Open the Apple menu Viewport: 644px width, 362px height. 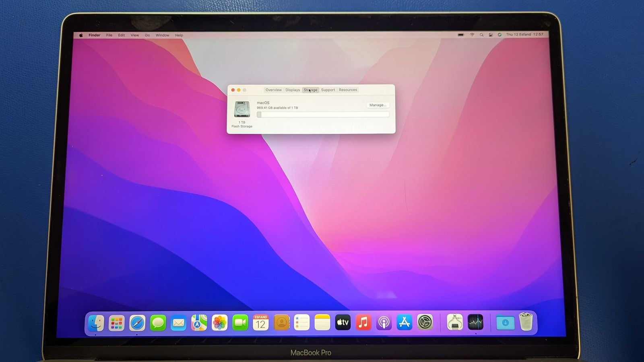pyautogui.click(x=81, y=35)
